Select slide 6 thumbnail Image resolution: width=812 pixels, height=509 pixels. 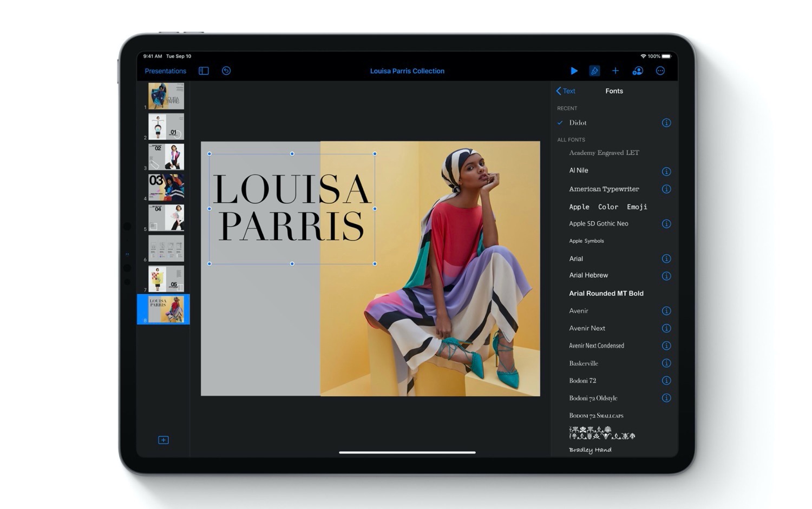[x=166, y=248]
